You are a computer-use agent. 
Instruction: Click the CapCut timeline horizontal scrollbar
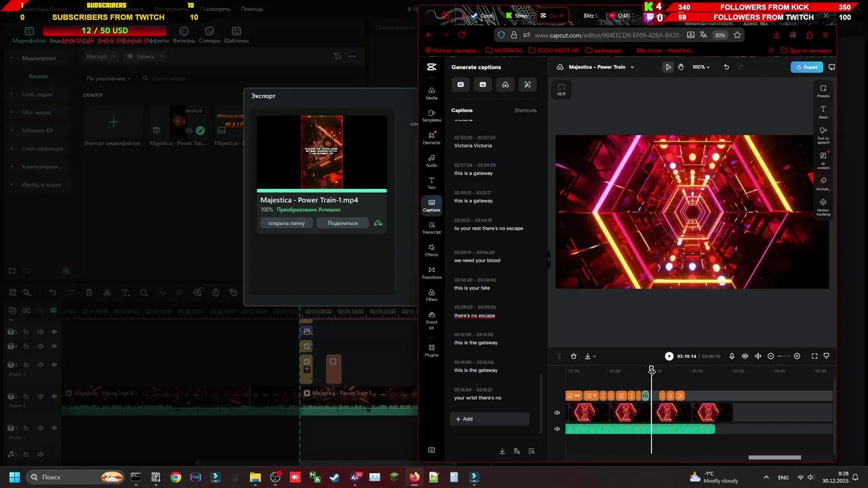774,457
